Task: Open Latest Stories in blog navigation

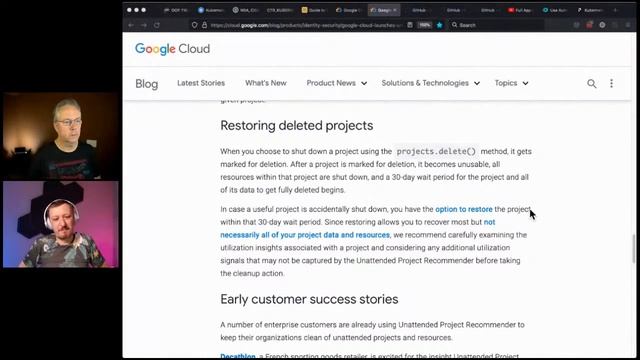Action: click(201, 83)
